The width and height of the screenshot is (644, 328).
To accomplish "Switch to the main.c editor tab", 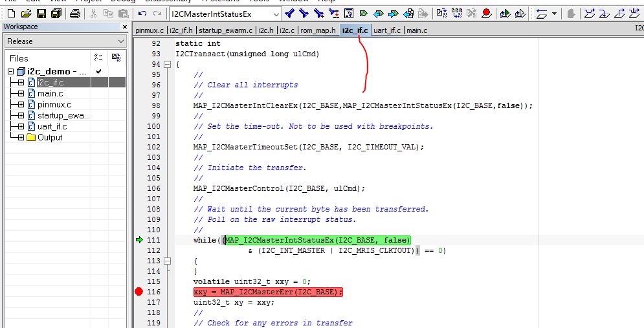I will click(x=416, y=30).
